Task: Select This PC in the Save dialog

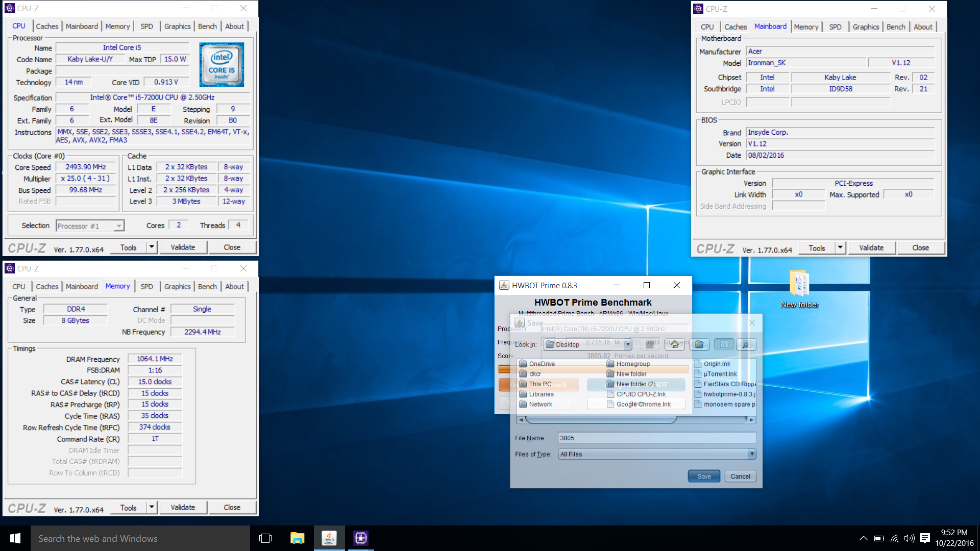Action: click(535, 384)
